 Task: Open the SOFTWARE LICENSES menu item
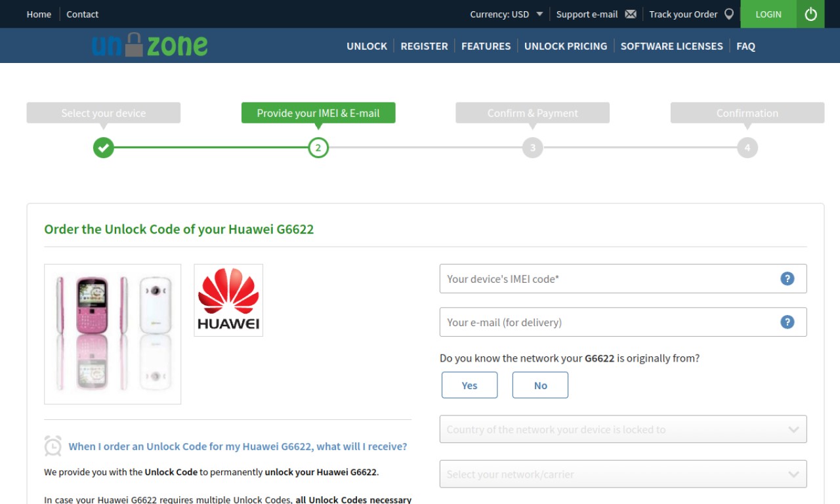point(671,46)
